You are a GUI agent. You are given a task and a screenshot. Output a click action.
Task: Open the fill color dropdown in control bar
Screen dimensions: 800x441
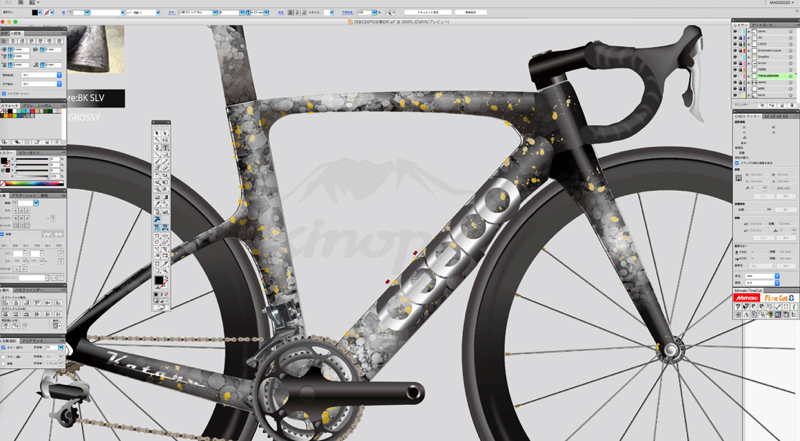[x=40, y=12]
